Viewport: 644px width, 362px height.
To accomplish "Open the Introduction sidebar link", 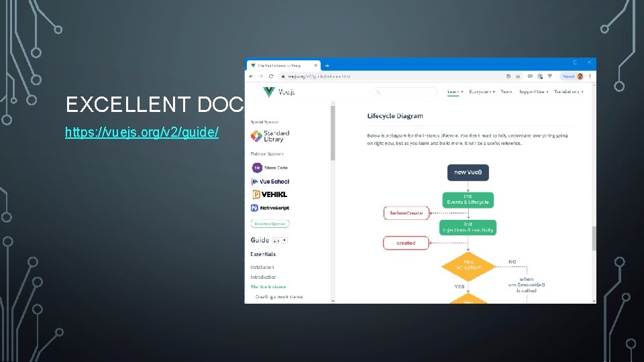I will tap(263, 277).
